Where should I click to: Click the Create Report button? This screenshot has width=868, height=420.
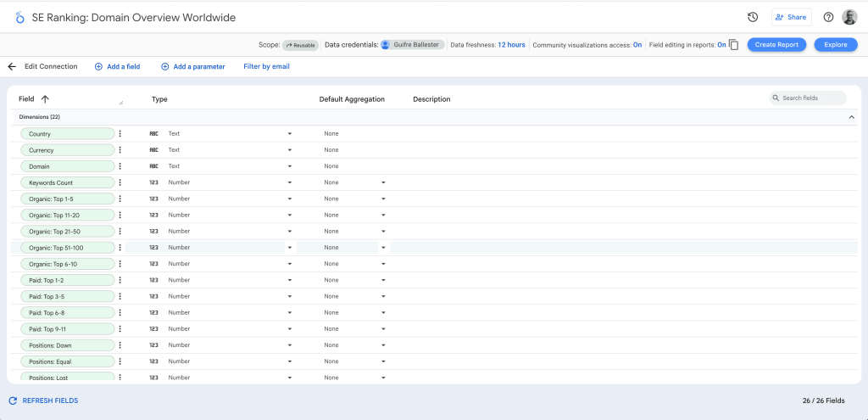[776, 45]
